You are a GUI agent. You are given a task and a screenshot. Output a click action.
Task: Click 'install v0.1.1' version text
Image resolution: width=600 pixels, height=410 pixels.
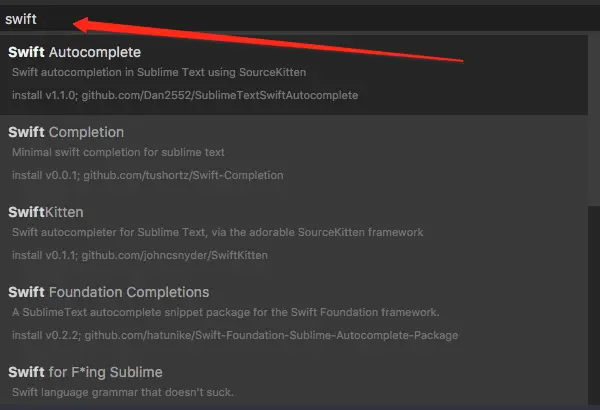click(x=38, y=255)
